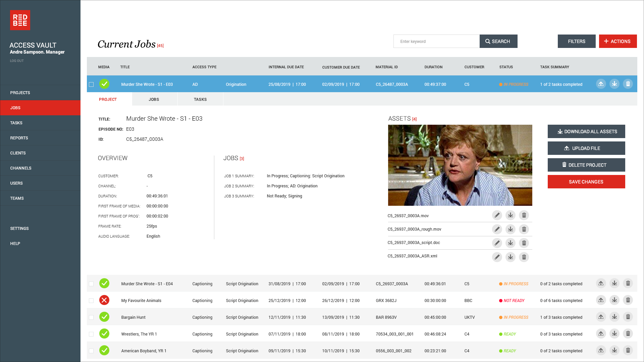The image size is (644, 362).
Task: Open Reports in the sidebar
Action: click(x=19, y=138)
